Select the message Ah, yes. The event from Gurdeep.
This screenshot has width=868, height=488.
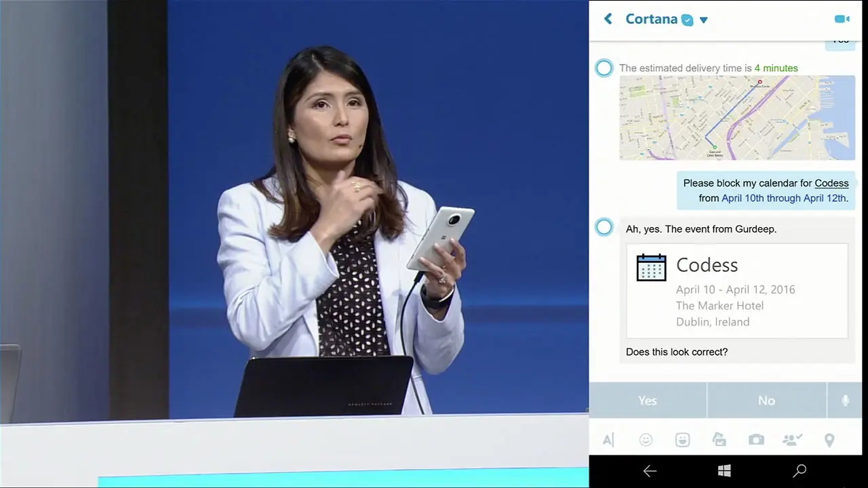(x=701, y=229)
